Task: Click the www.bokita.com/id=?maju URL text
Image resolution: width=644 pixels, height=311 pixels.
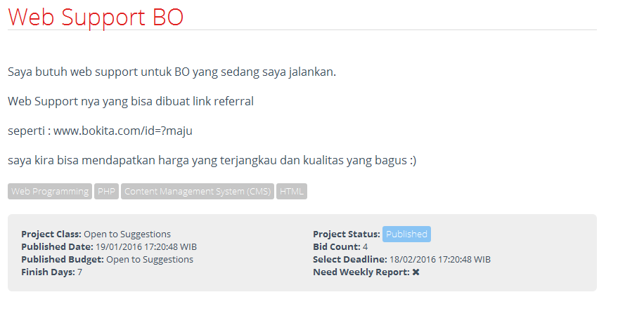Action: [123, 131]
